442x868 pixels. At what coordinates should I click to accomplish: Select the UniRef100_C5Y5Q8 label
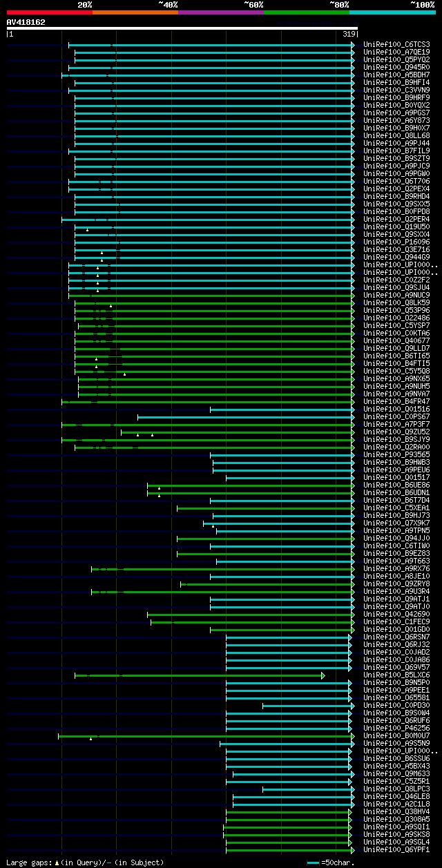(396, 372)
